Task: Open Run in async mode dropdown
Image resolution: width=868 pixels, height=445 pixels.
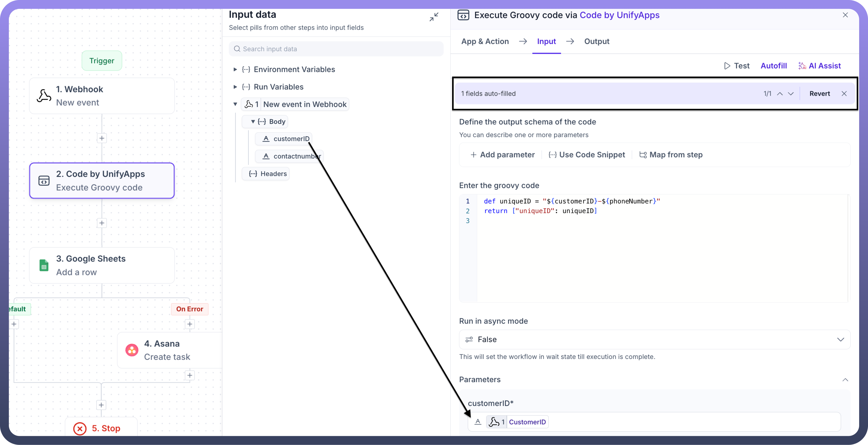Action: (654, 339)
